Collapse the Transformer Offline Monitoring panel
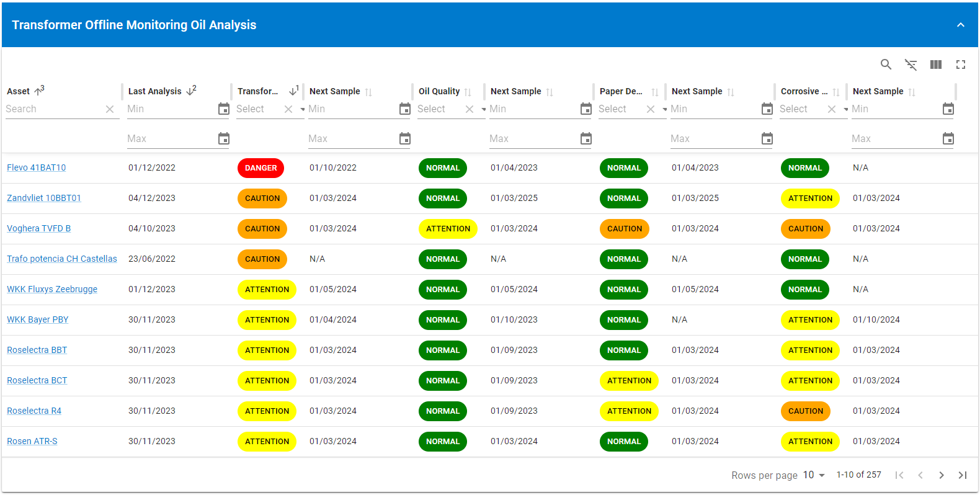980x495 pixels. point(960,25)
